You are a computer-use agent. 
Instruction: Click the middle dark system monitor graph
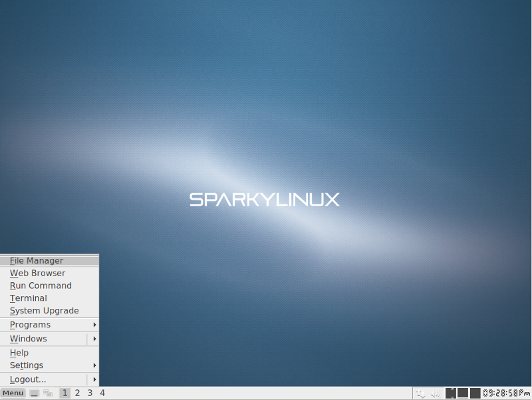coord(463,393)
